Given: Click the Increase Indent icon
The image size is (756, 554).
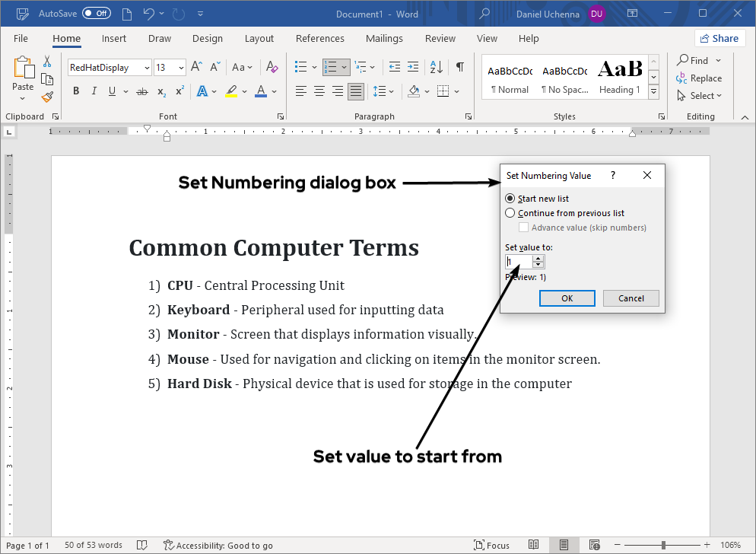Looking at the screenshot, I should (412, 67).
